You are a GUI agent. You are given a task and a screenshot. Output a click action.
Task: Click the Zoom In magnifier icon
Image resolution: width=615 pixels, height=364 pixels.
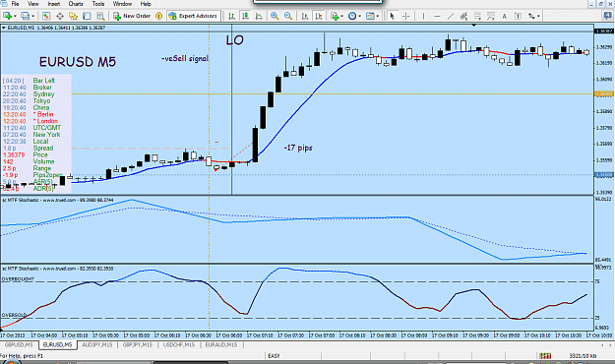tap(275, 16)
